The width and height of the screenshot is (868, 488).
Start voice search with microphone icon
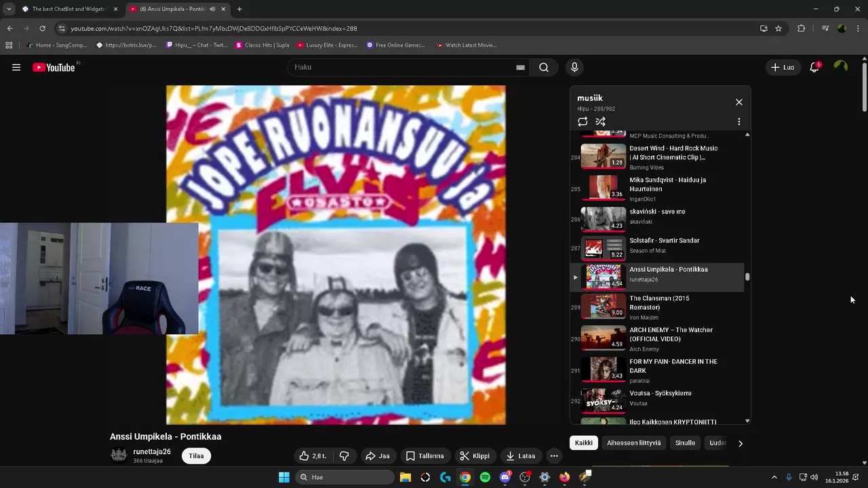tap(574, 67)
